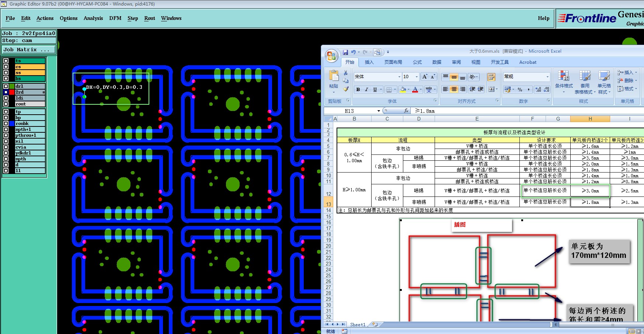Decrease font size with the small A icon
The width and height of the screenshot is (644, 334).
click(433, 77)
